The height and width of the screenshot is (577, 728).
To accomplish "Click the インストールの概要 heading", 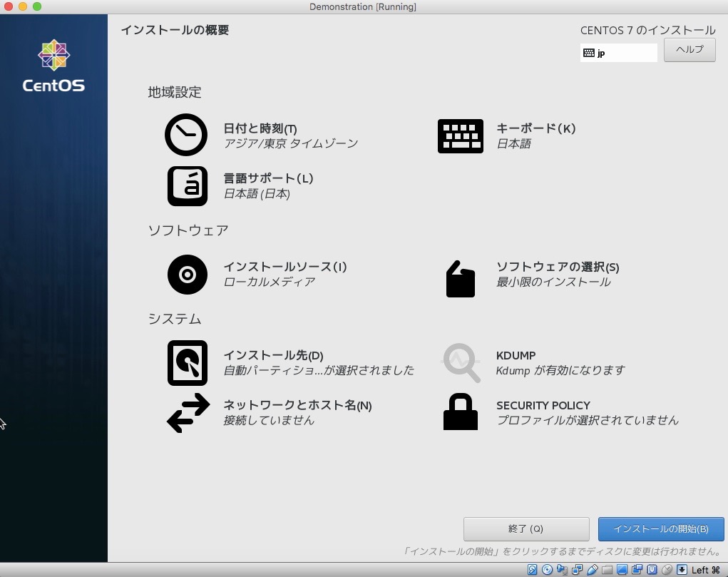I will [x=175, y=30].
